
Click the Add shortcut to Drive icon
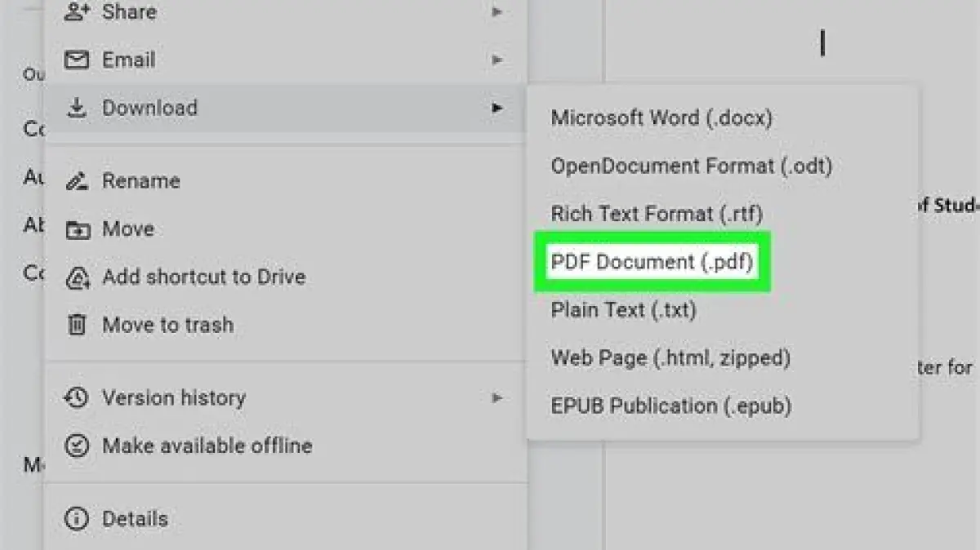76,277
